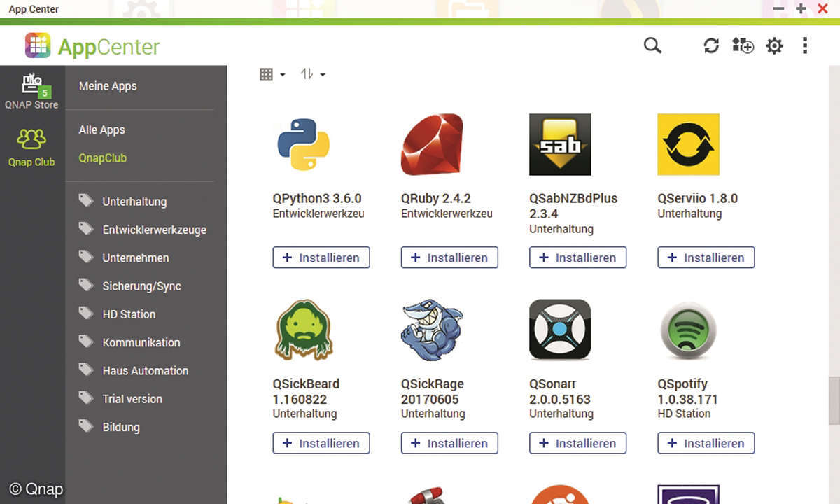
Task: Install QSickBeard 1.160822
Action: [x=321, y=443]
